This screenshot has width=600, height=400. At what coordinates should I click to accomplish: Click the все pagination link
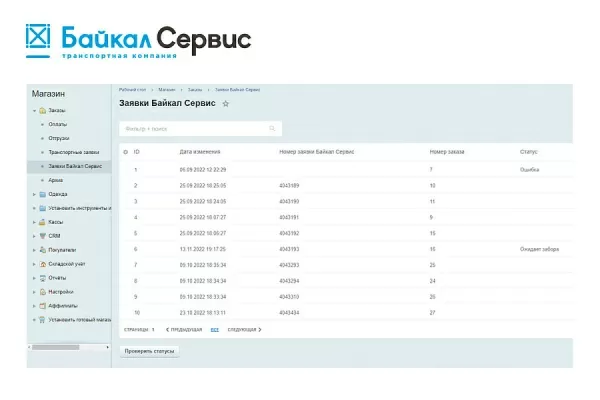coord(215,330)
